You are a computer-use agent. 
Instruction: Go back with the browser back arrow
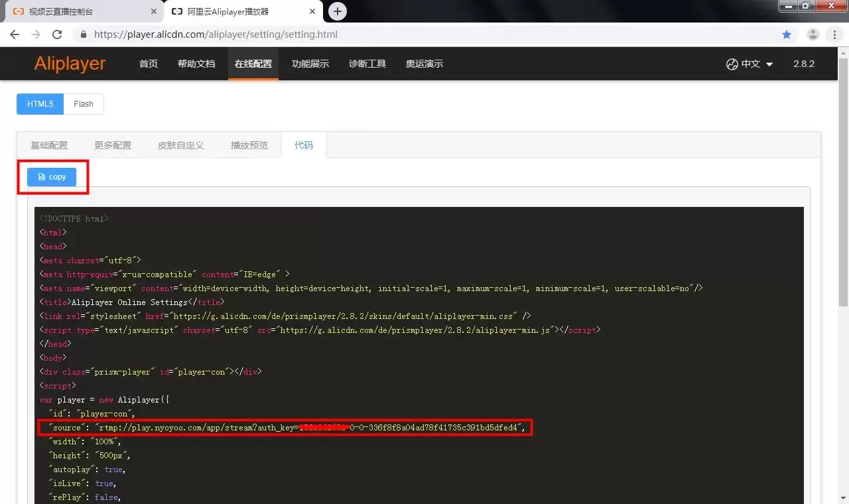click(15, 34)
